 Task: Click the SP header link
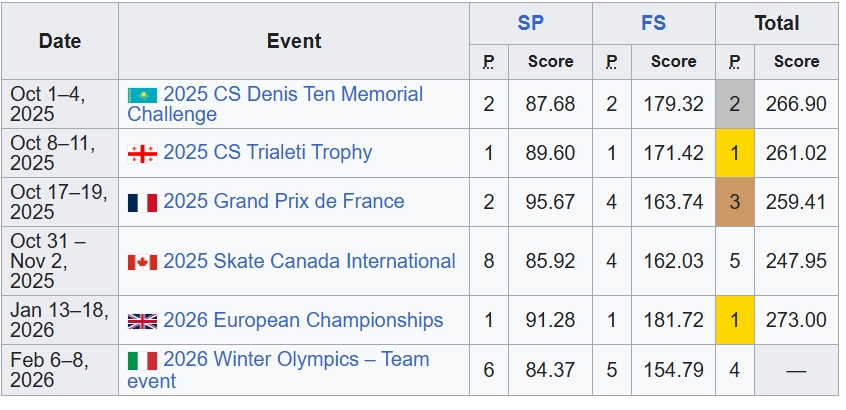point(530,23)
